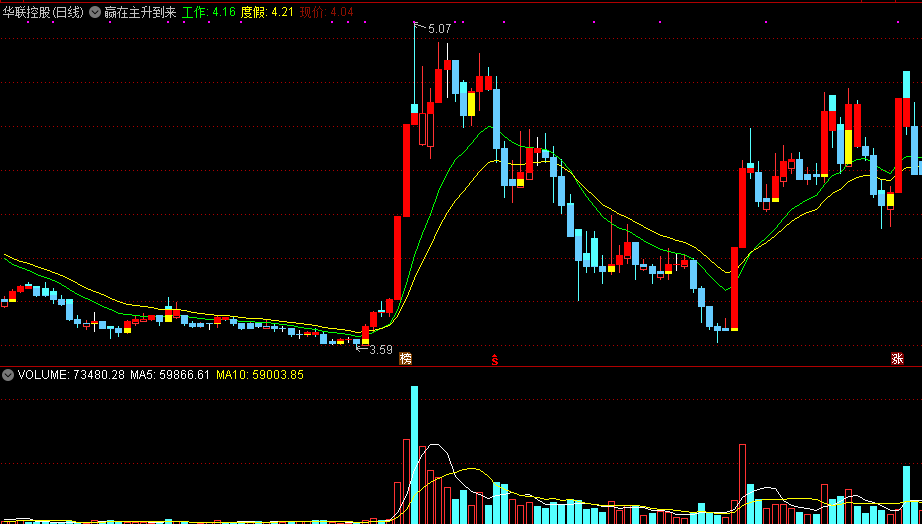Image resolution: width=922 pixels, height=524 pixels.
Task: Click the tallest cyan volume bar
Action: point(415,455)
